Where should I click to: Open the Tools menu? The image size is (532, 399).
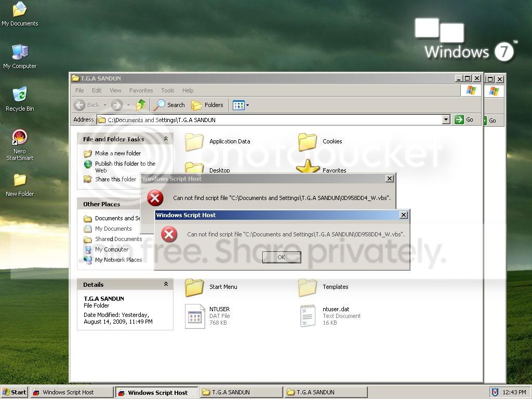[168, 90]
